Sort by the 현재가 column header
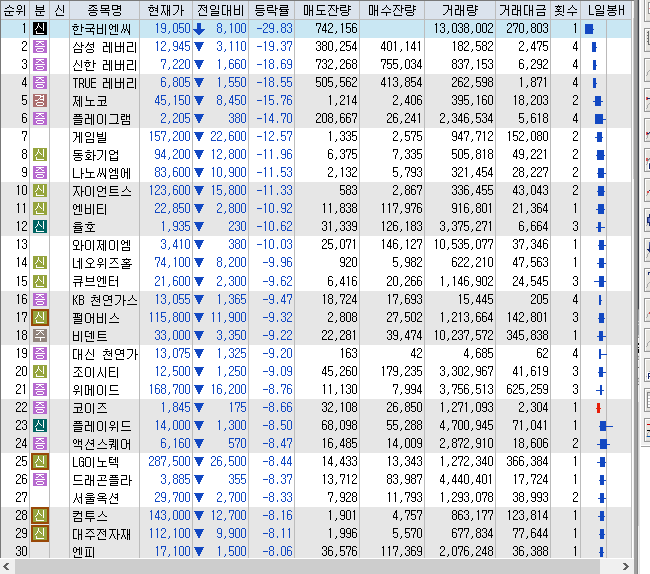 point(166,10)
